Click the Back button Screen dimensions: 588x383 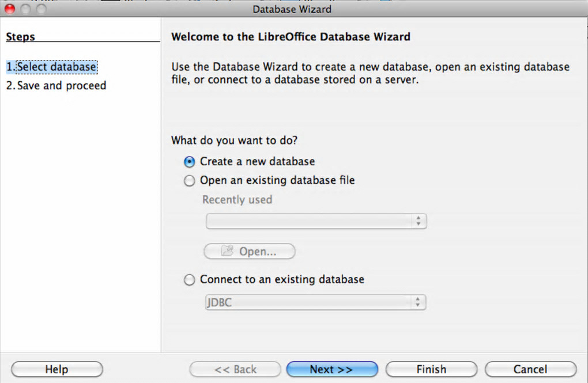click(235, 369)
